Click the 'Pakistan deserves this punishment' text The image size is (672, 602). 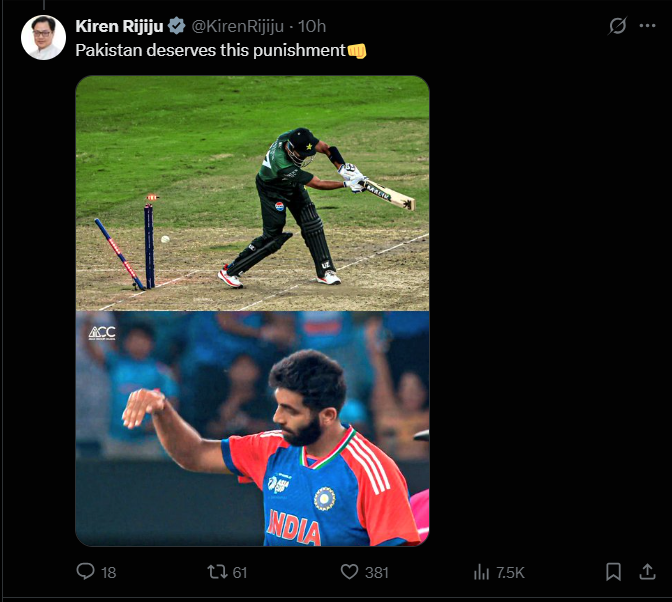[x=210, y=50]
